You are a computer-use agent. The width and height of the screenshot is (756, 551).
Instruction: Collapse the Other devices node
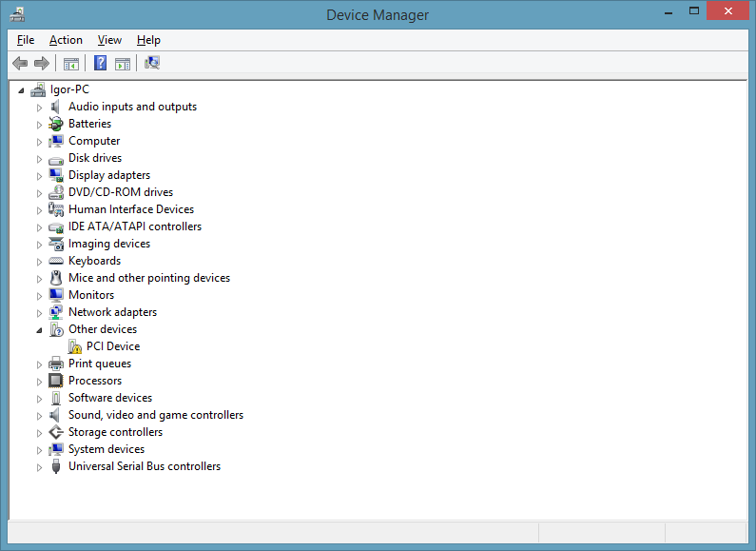[40, 330]
